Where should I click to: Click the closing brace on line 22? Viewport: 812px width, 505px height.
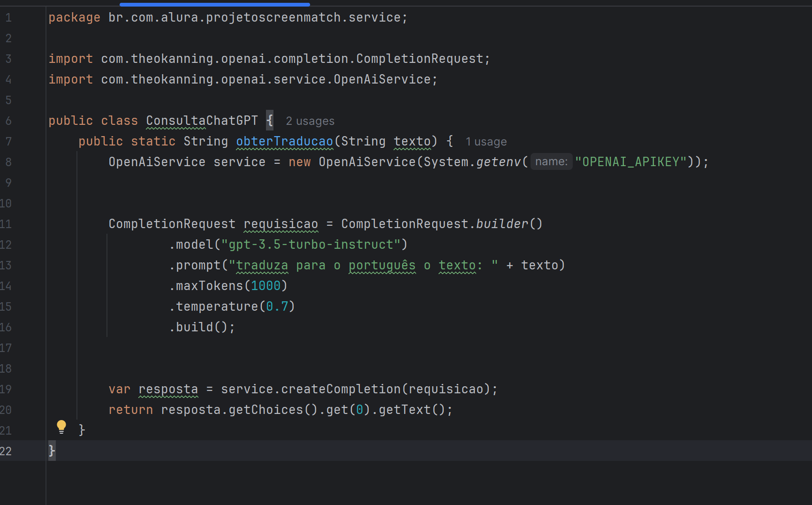(x=52, y=451)
